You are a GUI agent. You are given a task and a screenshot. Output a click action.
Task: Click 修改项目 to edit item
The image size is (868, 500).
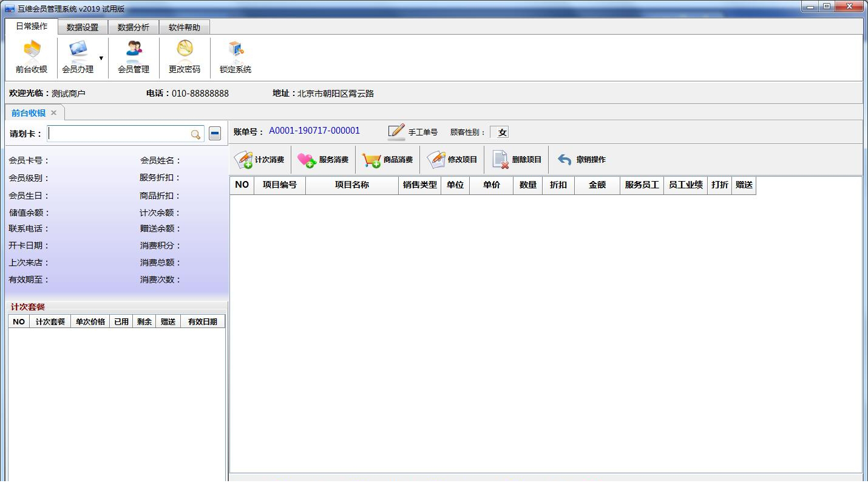(x=452, y=160)
